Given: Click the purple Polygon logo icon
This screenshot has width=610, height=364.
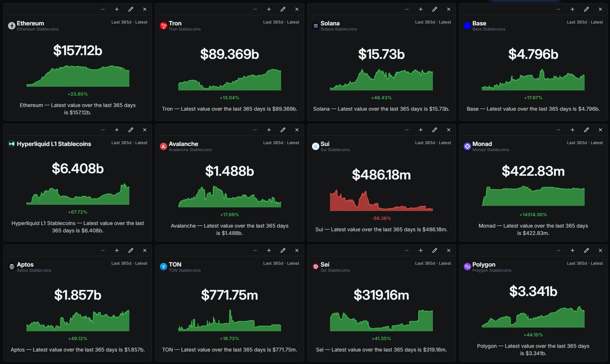Looking at the screenshot, I should (x=467, y=267).
